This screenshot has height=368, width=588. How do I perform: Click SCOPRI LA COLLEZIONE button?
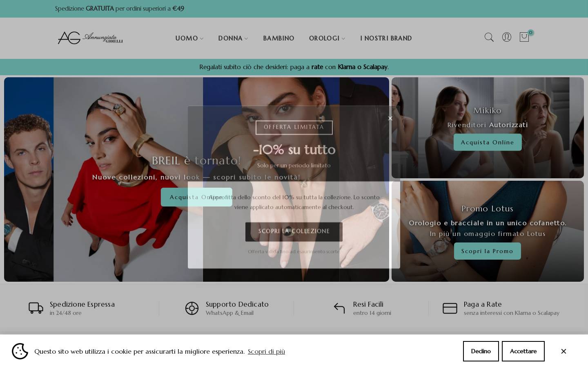tap(294, 231)
